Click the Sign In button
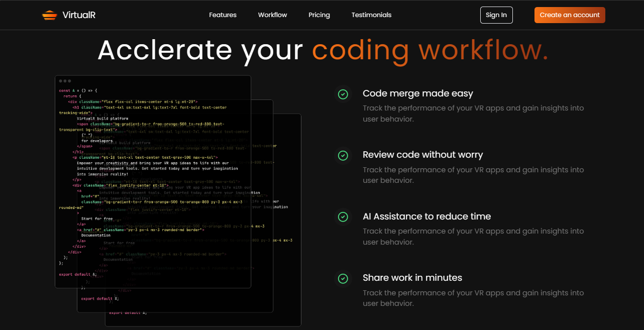The width and height of the screenshot is (644, 330). pyautogui.click(x=496, y=15)
